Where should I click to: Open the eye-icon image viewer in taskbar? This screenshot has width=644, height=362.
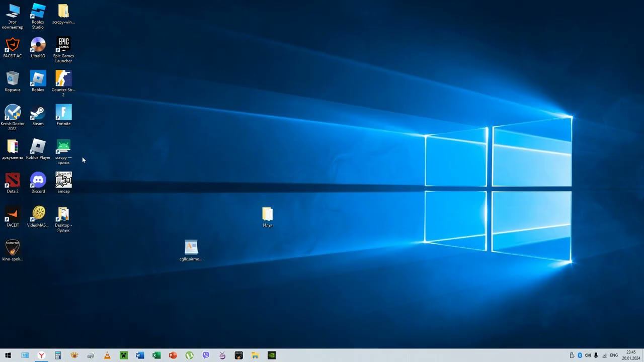74,355
